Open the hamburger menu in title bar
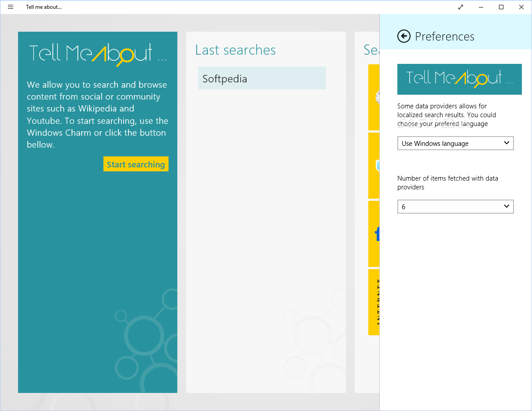Screen dimensions: 532x411 (11, 7)
